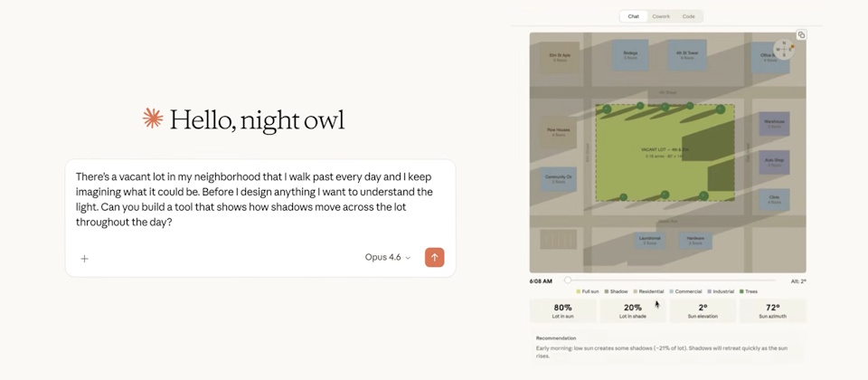
Task: Click the orange Claude starburst logo
Action: pos(153,119)
